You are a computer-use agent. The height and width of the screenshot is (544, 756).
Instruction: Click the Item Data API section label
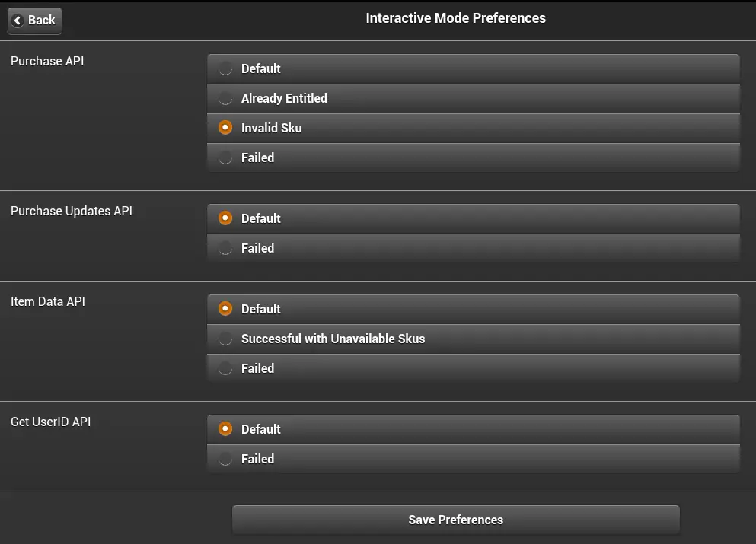click(47, 301)
